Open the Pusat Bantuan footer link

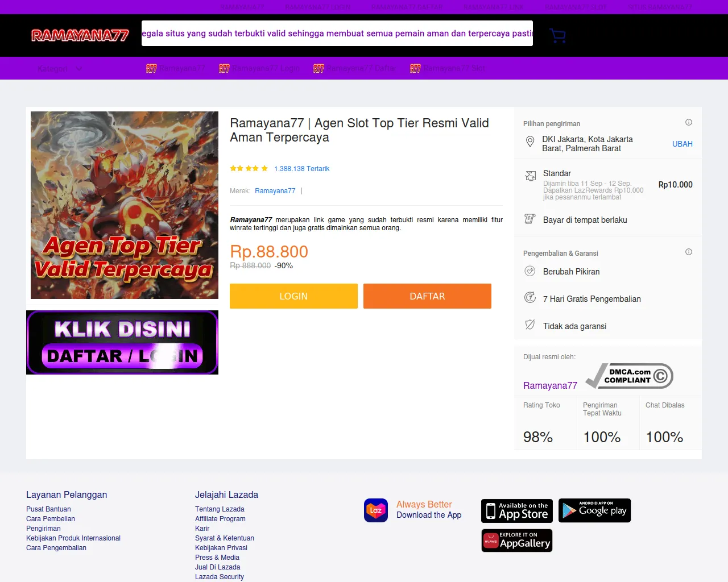[x=48, y=509]
